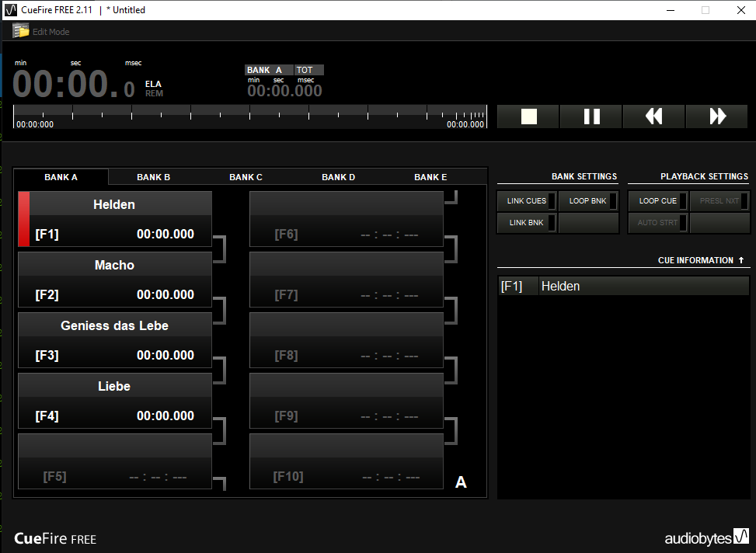Click the link bracket between F2 and F3
This screenshot has height=553, width=756.
tap(220, 310)
